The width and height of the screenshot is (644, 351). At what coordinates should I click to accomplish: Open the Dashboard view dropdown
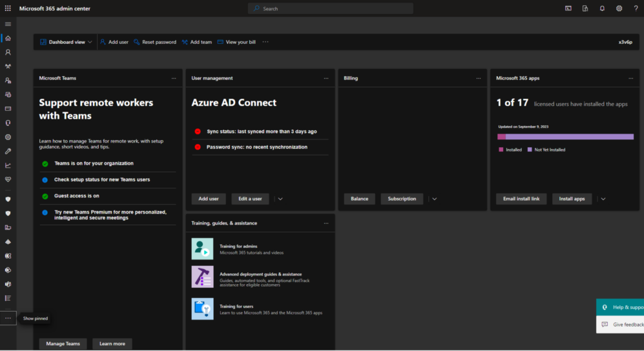tap(66, 42)
